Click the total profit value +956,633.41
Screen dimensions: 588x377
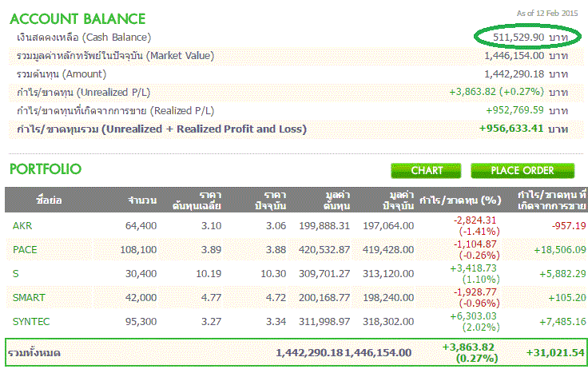[x=511, y=128]
